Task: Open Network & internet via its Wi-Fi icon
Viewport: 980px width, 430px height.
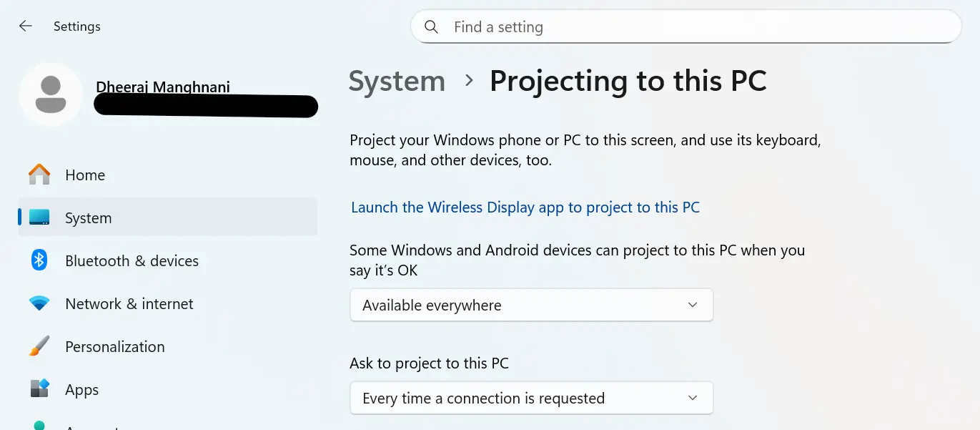Action: tap(39, 303)
